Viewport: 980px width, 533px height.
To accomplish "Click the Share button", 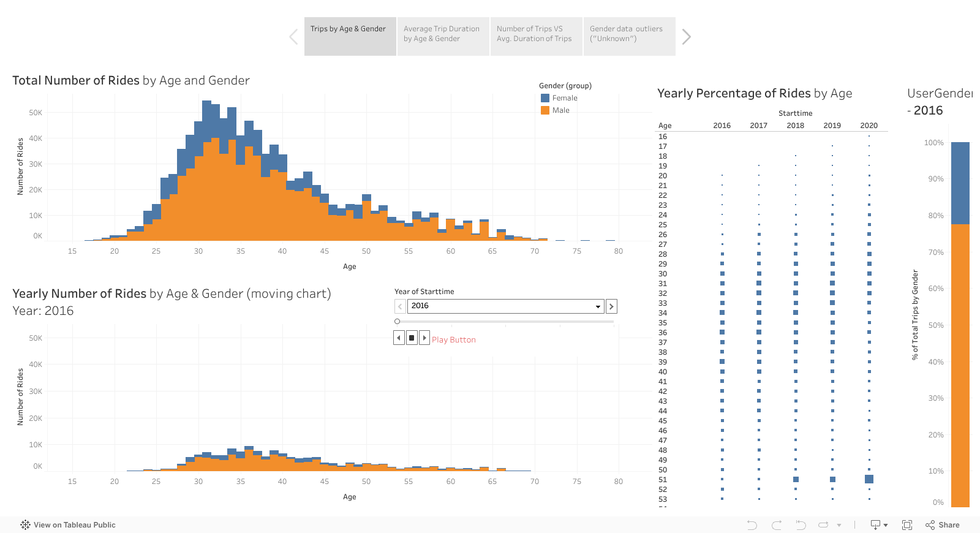I will pos(943,525).
